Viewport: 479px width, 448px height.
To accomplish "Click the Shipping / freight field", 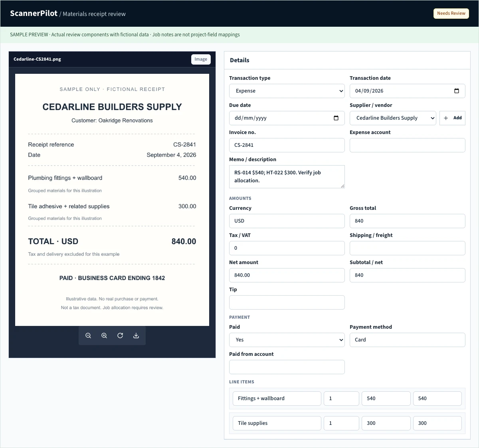I will 408,248.
